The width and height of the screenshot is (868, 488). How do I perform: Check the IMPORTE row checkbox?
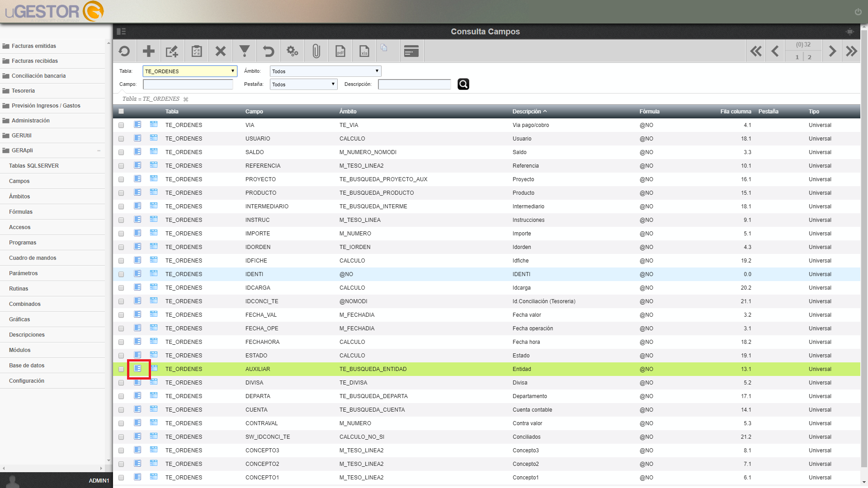(121, 234)
